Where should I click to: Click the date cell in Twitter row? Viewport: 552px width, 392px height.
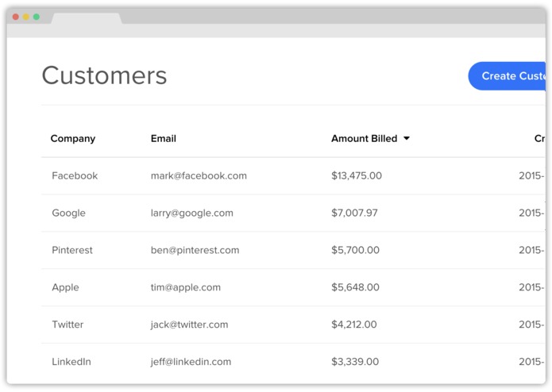pyautogui.click(x=531, y=325)
